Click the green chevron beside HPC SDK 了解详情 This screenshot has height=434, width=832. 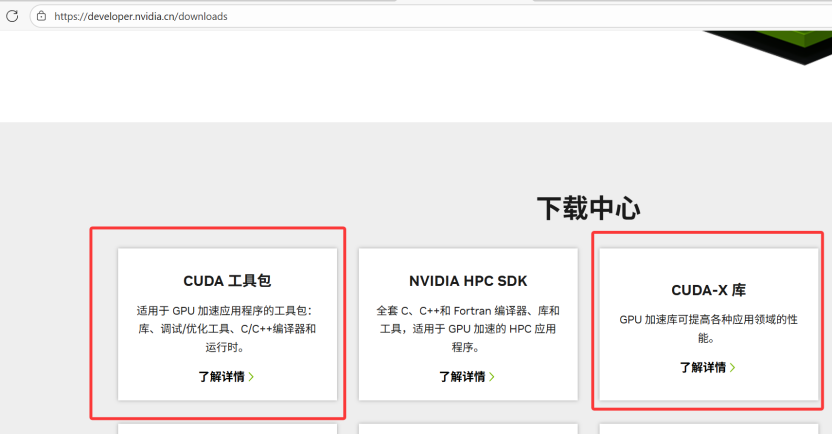(492, 377)
